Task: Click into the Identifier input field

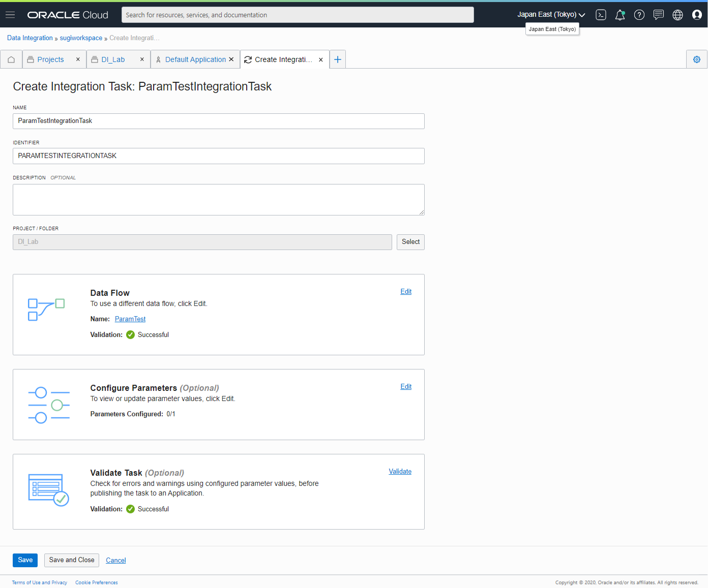Action: [219, 156]
